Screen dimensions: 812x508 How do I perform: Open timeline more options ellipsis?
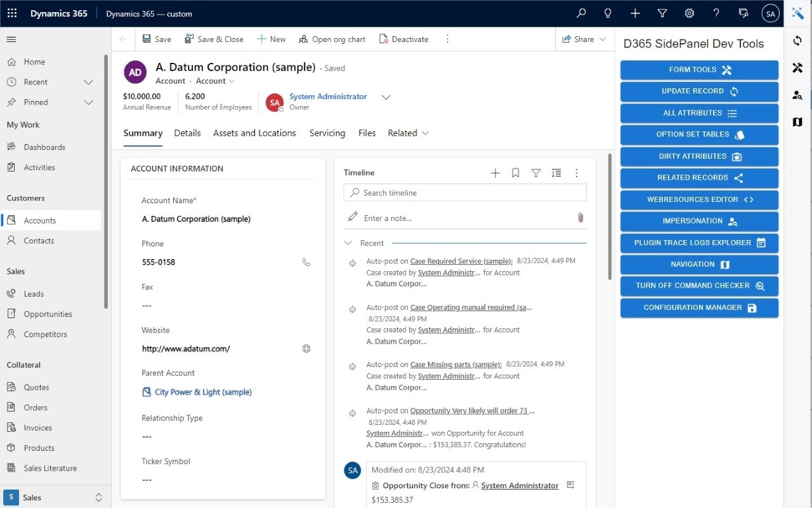coord(577,173)
